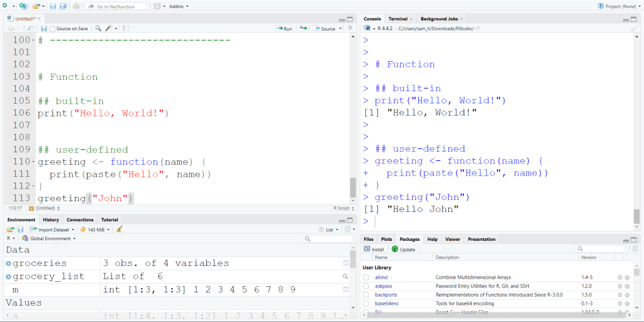Open the code tools magic wand
644x322 pixels.
point(109,28)
